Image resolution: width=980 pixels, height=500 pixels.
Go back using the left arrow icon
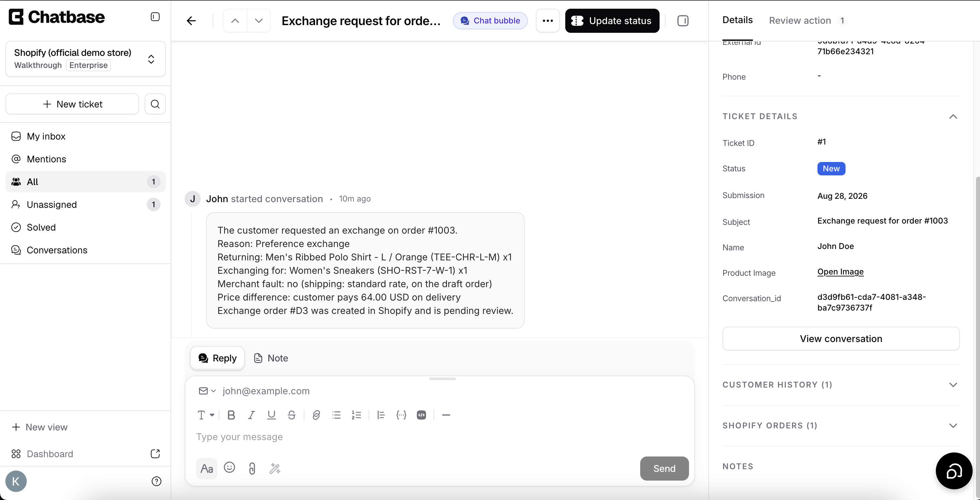pos(191,20)
